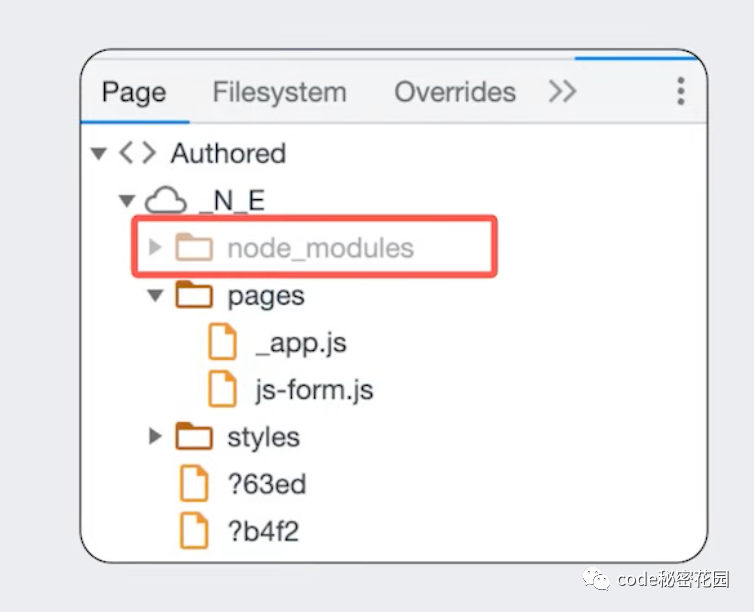754x612 pixels.
Task: Select the pages folder name
Action: pos(266,297)
